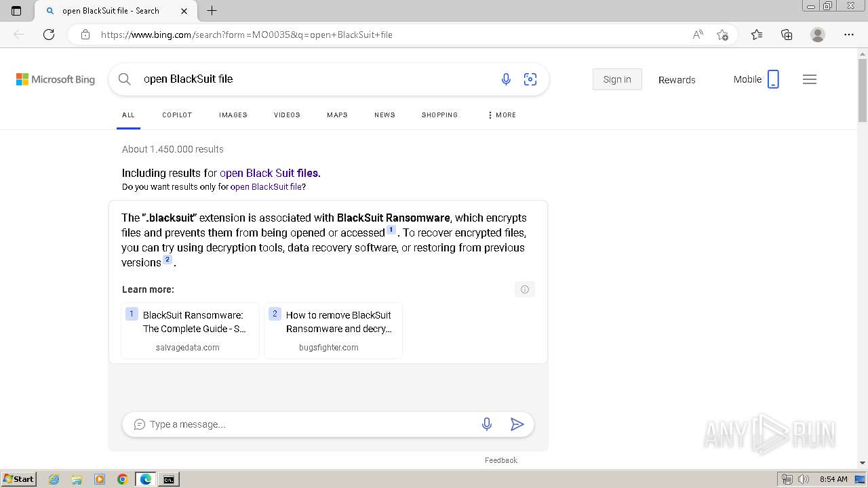This screenshot has height=488, width=868.
Task: Open the tab actions menu icon
Action: point(16,11)
